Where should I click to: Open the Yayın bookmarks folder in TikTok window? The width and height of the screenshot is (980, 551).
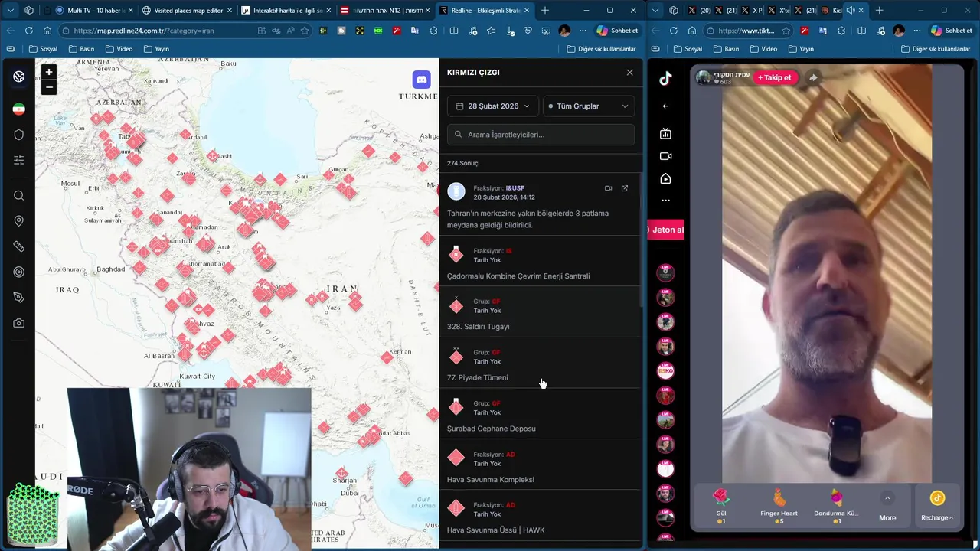800,49
